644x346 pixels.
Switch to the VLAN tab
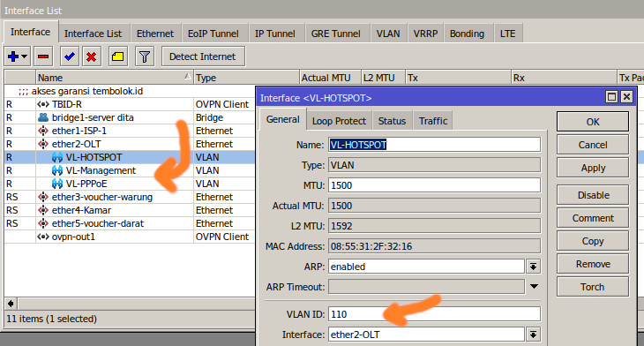pos(388,34)
